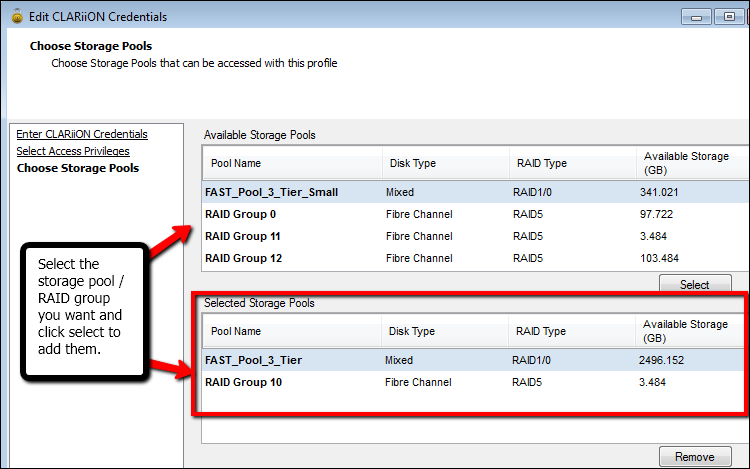This screenshot has width=750, height=469.
Task: Select RAID Group 12 in available pools
Action: 475,258
